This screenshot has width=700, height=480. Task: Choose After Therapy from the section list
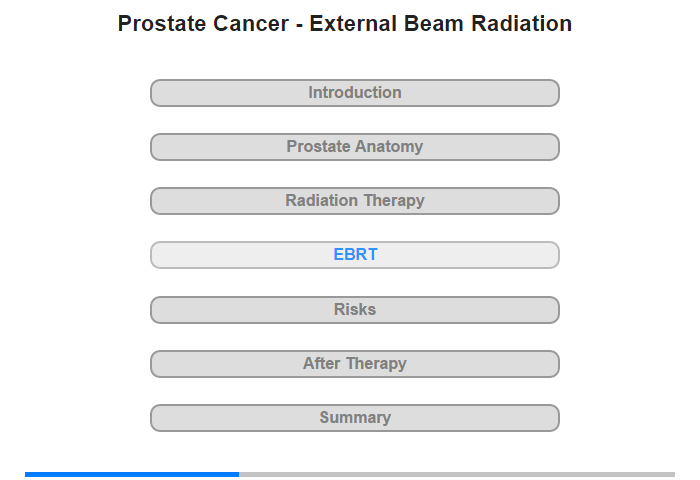pyautogui.click(x=355, y=363)
